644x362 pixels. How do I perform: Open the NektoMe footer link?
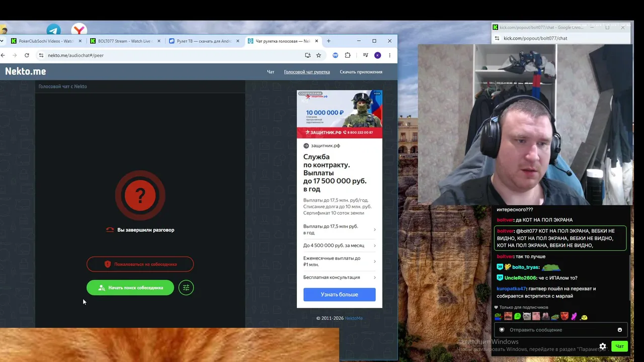pyautogui.click(x=354, y=318)
